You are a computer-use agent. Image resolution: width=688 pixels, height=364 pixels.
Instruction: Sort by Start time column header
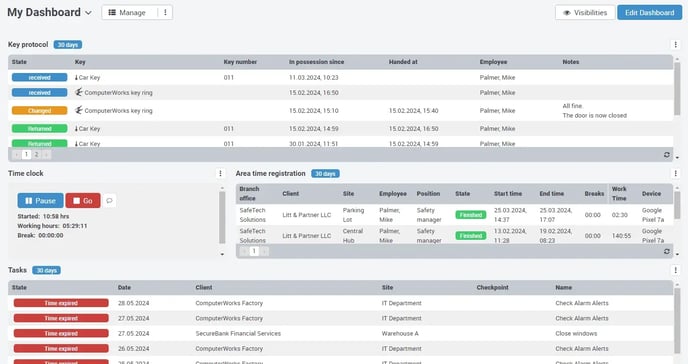508,193
